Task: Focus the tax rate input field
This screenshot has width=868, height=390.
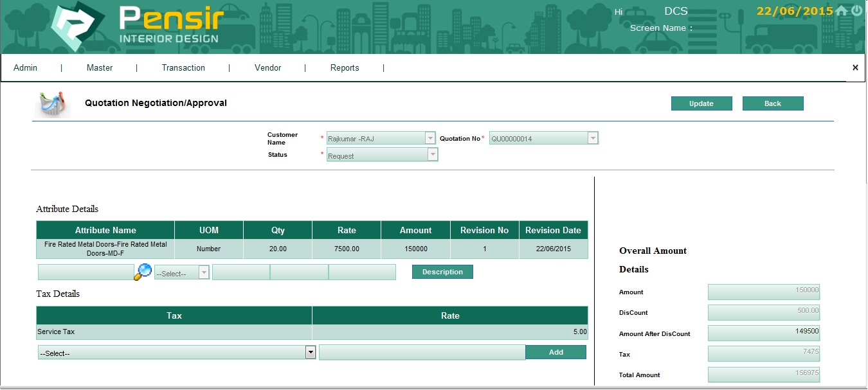Action: click(x=422, y=352)
